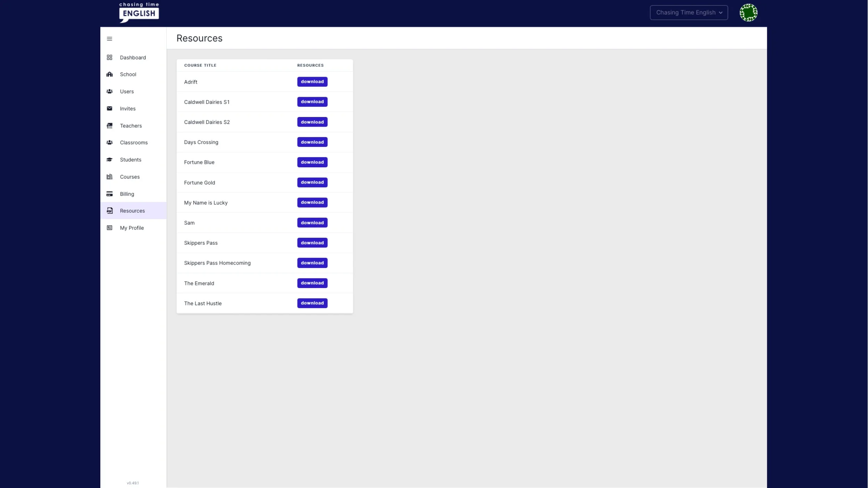Open user avatar in top right
This screenshot has width=868, height=488.
[x=748, y=12]
